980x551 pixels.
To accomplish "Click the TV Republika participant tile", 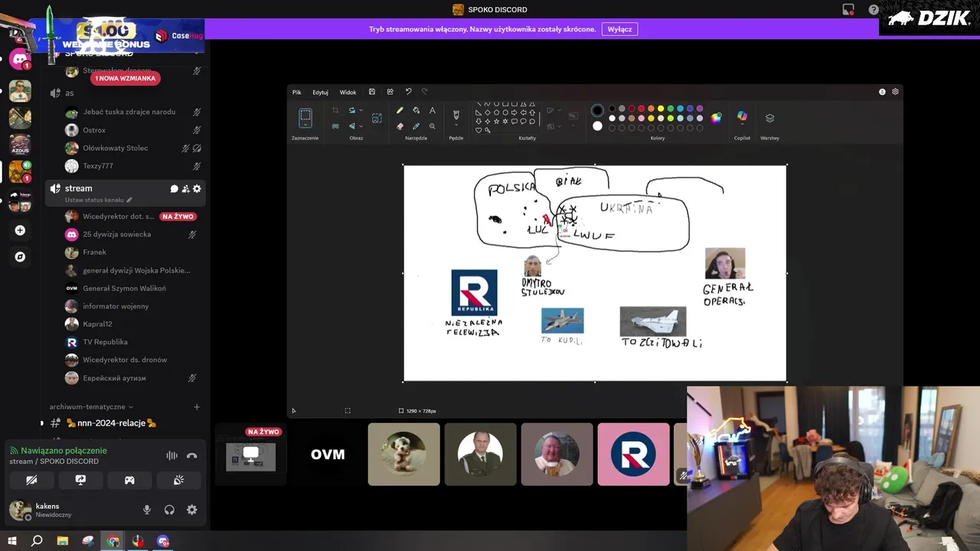I will pos(633,455).
